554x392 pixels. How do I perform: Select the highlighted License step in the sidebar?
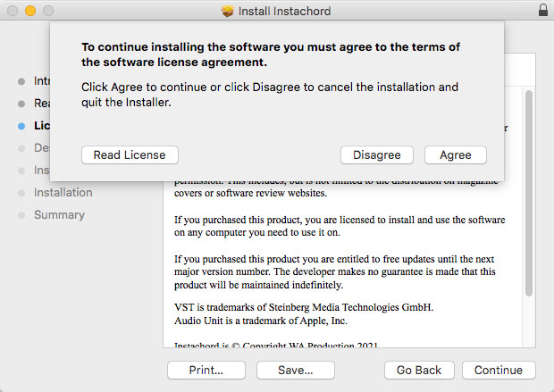click(x=40, y=126)
